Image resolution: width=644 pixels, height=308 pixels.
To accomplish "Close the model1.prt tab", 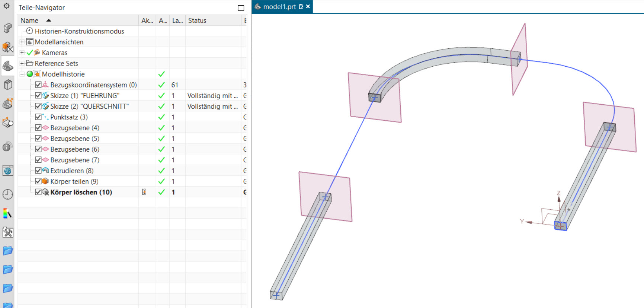I will [308, 7].
